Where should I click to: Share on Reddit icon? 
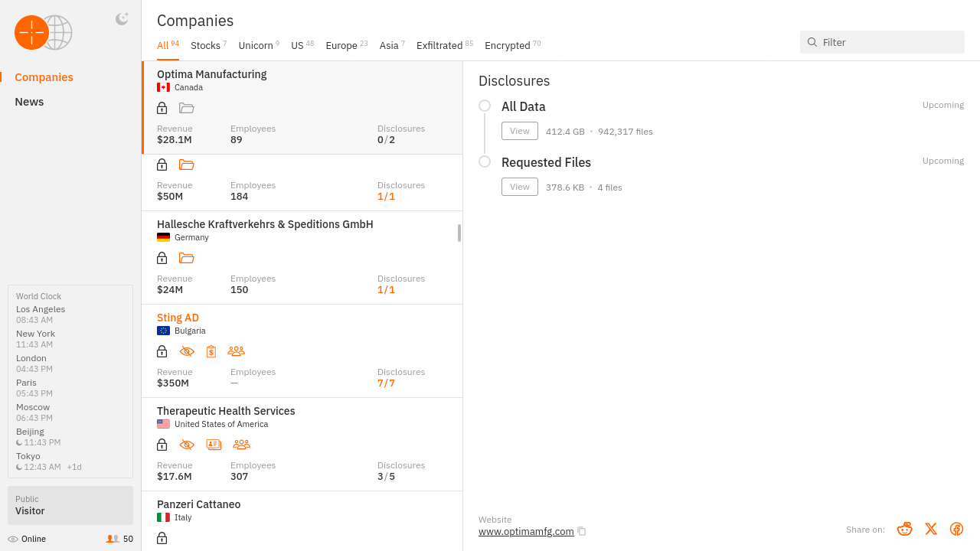coord(904,529)
